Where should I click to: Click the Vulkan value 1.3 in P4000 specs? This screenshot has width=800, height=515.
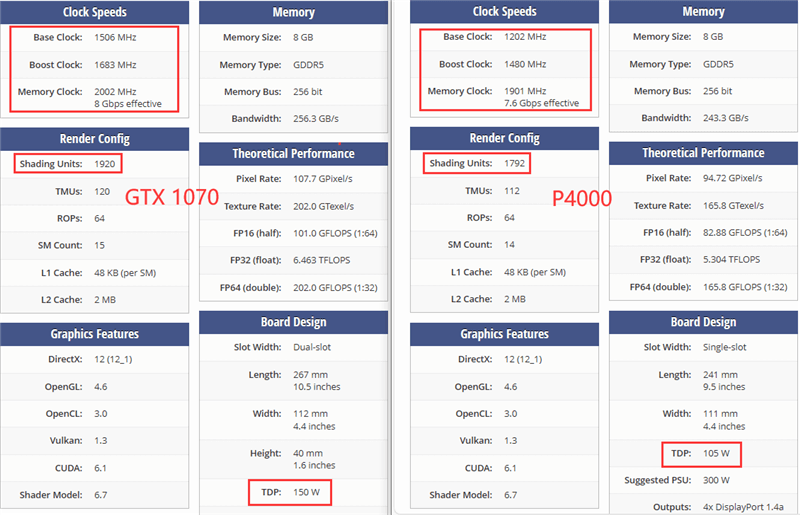510,440
